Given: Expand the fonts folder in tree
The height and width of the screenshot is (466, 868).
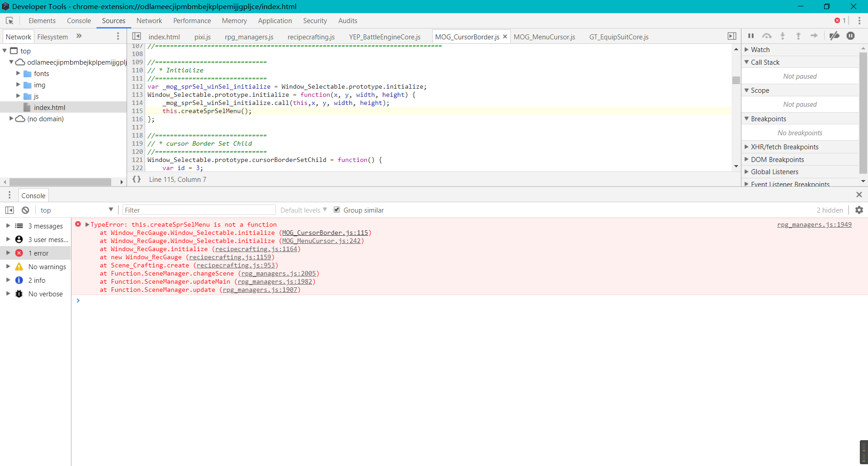Looking at the screenshot, I should coord(19,73).
